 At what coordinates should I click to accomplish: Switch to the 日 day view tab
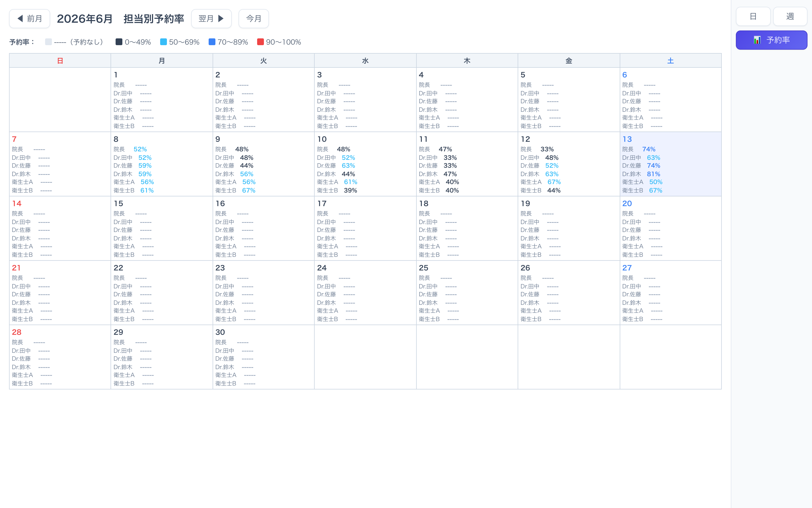(753, 16)
